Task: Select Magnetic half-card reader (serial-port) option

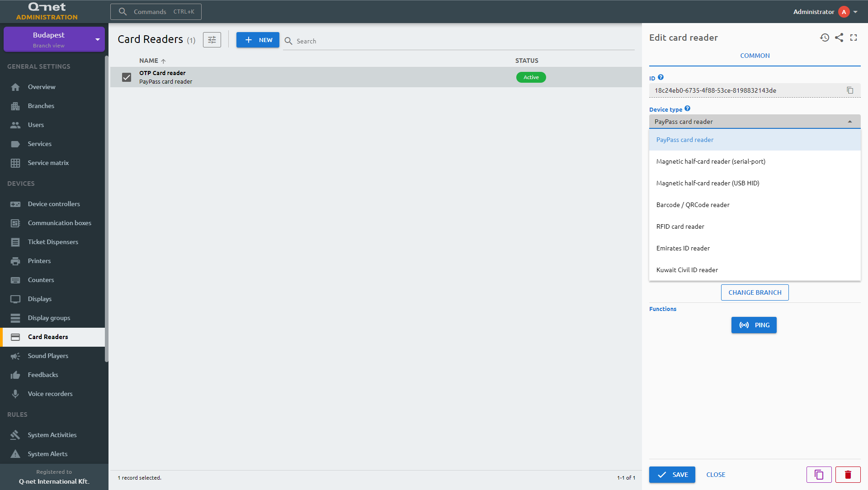Action: coord(755,161)
